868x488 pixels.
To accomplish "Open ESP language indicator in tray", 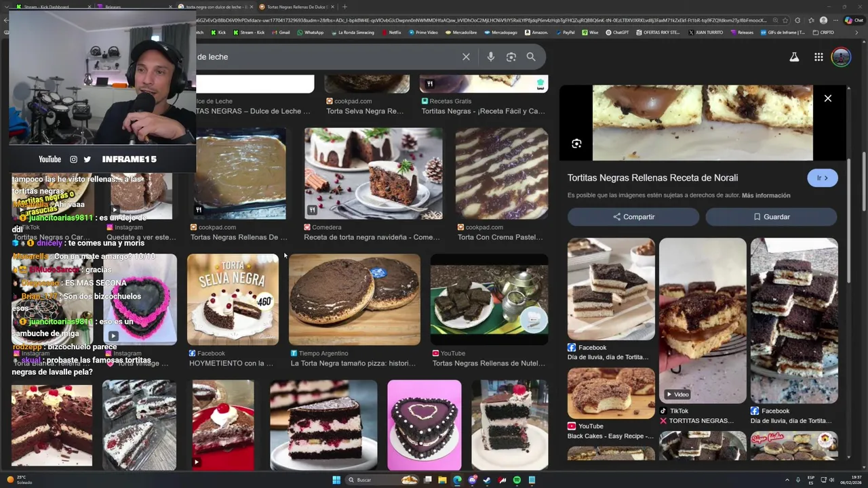I will (810, 480).
